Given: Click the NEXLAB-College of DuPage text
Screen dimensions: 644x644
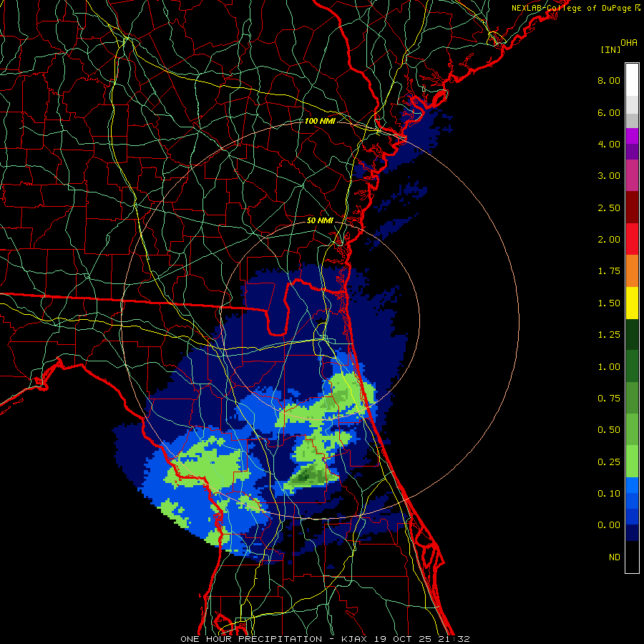Looking at the screenshot, I should (571, 8).
